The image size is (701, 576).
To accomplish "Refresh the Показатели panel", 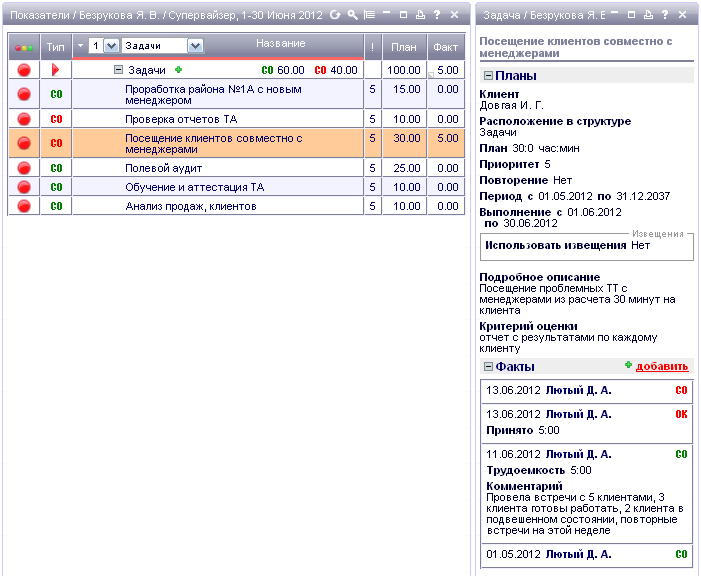I will pos(335,15).
